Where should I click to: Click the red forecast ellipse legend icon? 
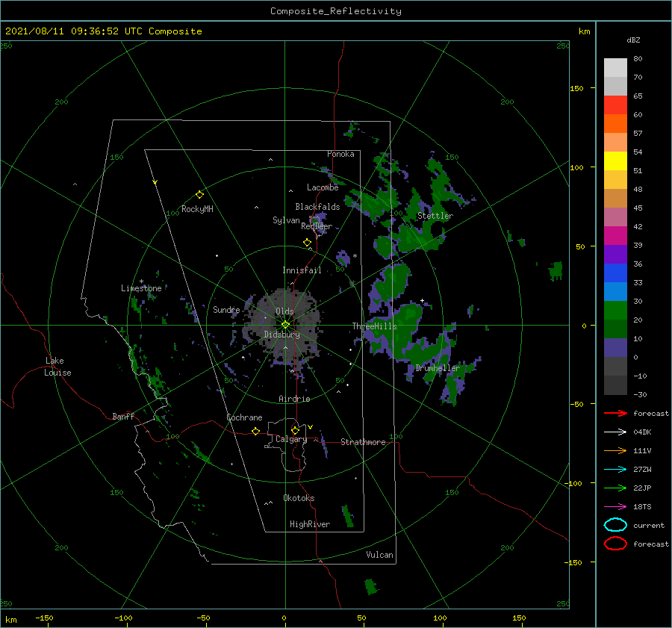pyautogui.click(x=615, y=544)
